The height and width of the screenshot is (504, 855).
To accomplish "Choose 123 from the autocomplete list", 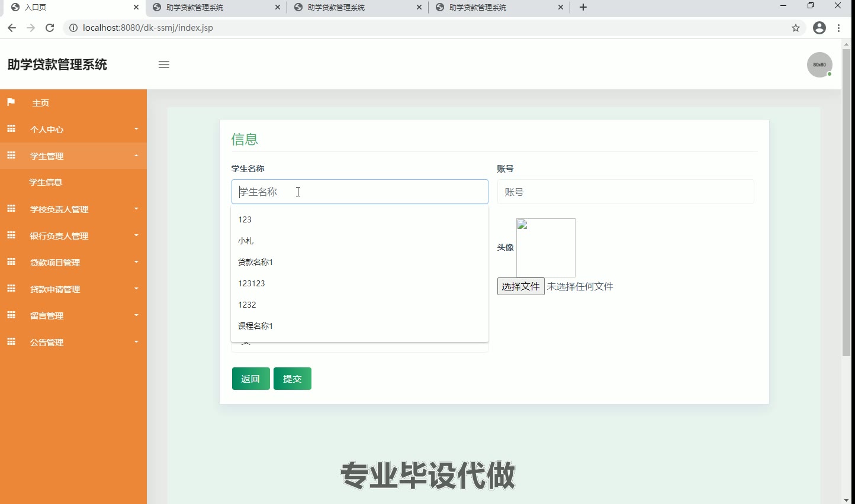I will pyautogui.click(x=359, y=219).
